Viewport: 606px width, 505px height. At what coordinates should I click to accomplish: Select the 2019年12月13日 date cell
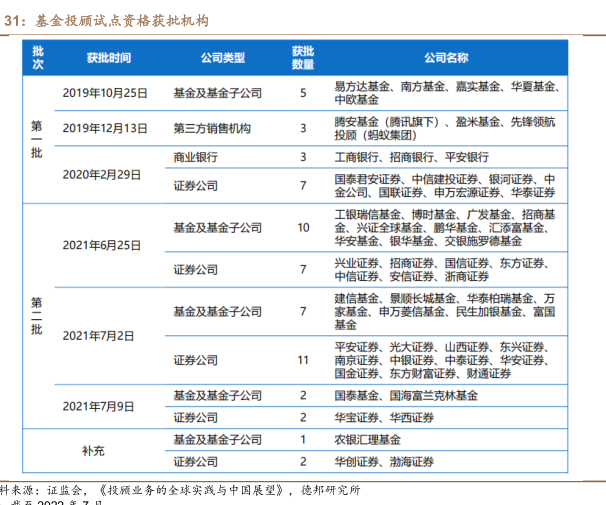pos(104,128)
